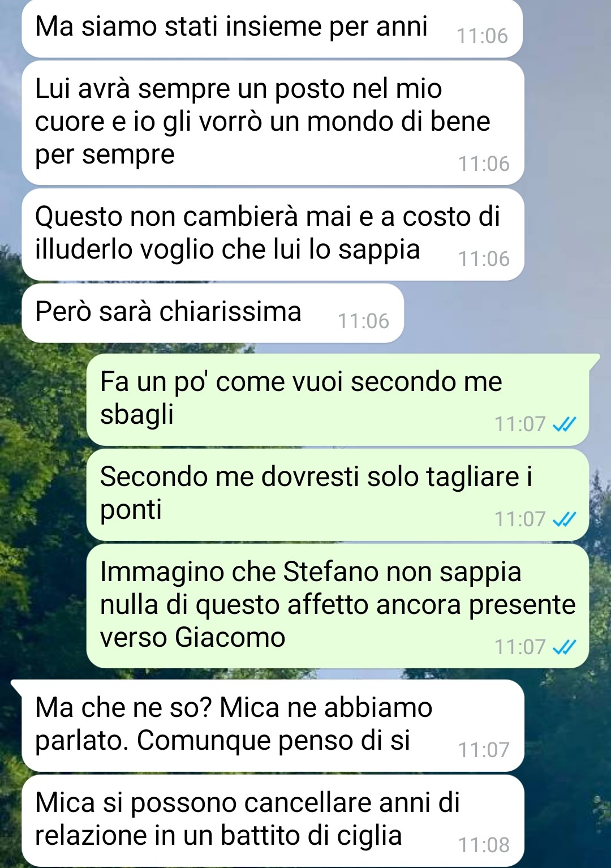Image resolution: width=611 pixels, height=868 pixels.
Task: Tap 11:07 timestamp on 'Ma che ne so' message
Action: coord(484,750)
